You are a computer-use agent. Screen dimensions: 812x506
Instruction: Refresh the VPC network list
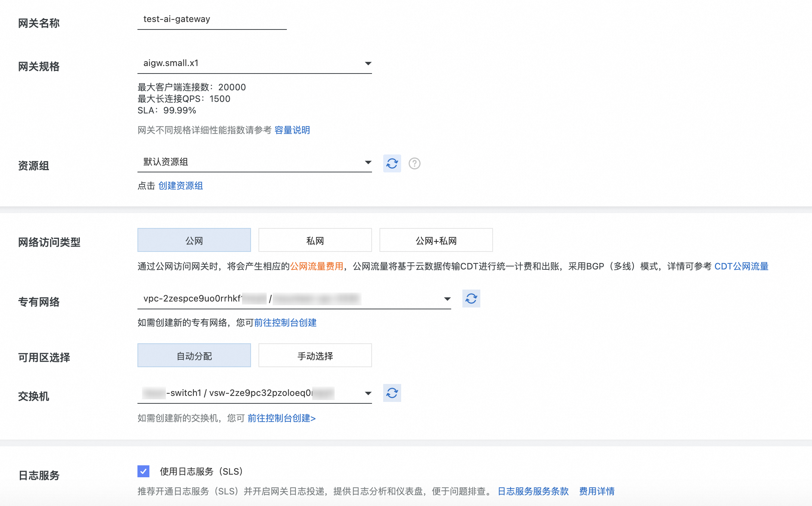[471, 299]
